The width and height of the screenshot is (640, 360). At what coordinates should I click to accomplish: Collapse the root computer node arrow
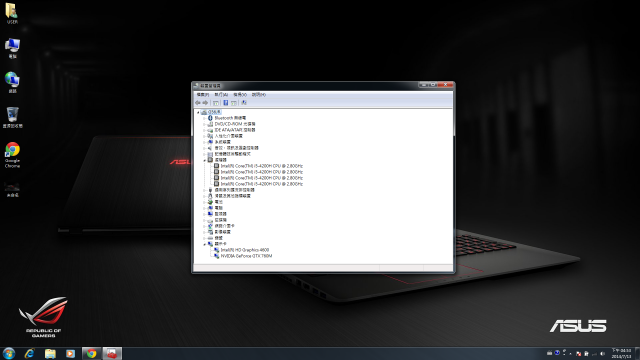(x=199, y=112)
